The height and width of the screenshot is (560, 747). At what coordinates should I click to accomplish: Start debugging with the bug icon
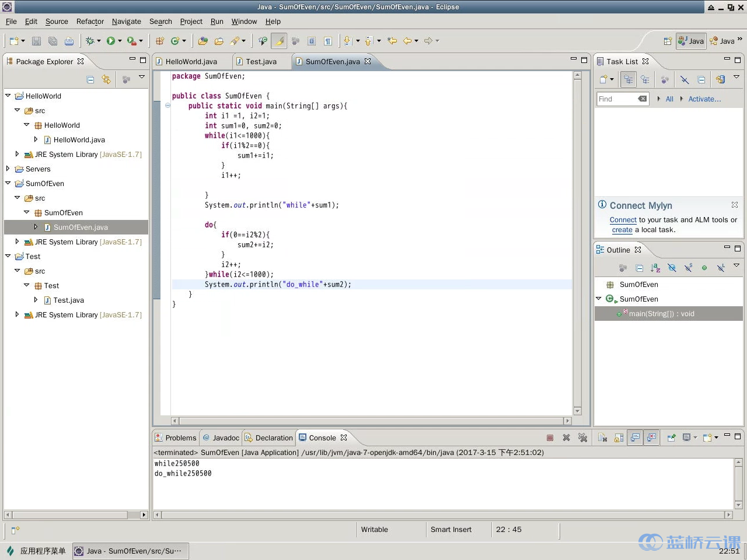pos(90,41)
